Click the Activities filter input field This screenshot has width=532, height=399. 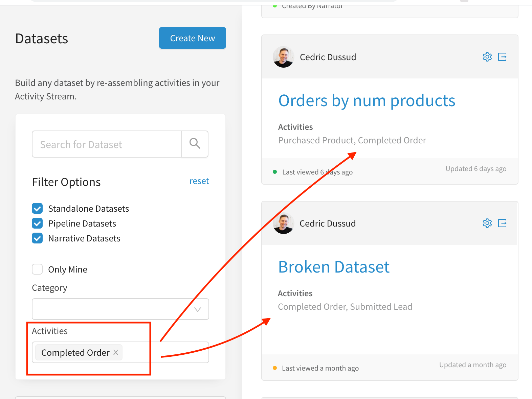120,352
